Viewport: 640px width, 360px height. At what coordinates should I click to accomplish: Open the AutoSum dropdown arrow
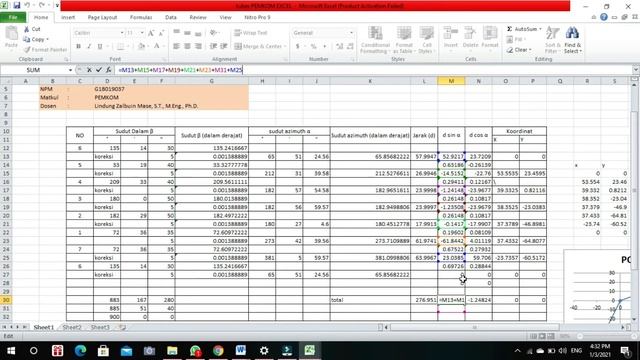pyautogui.click(x=540, y=29)
